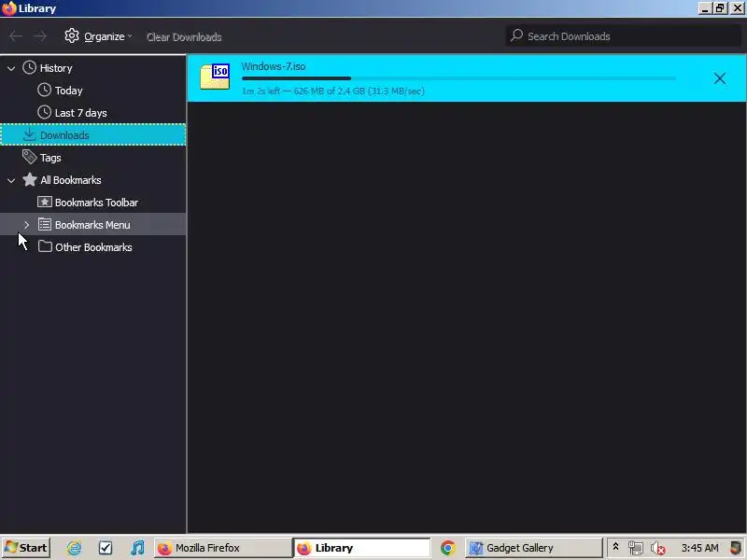The image size is (747, 560).
Task: Select the All Bookmarks star icon
Action: click(x=30, y=179)
